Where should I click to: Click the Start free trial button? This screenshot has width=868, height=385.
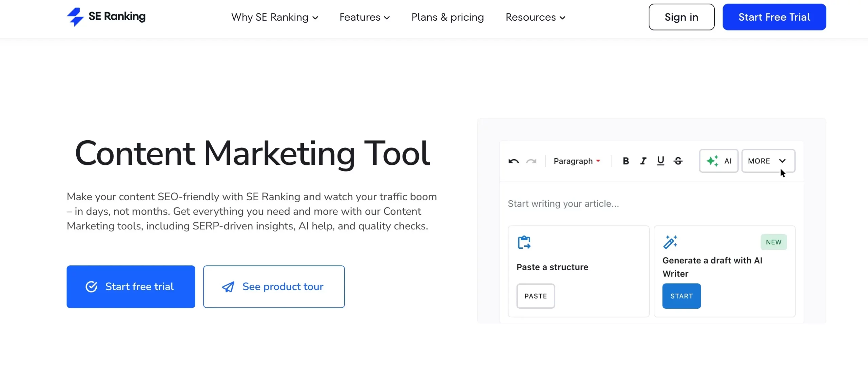(131, 286)
